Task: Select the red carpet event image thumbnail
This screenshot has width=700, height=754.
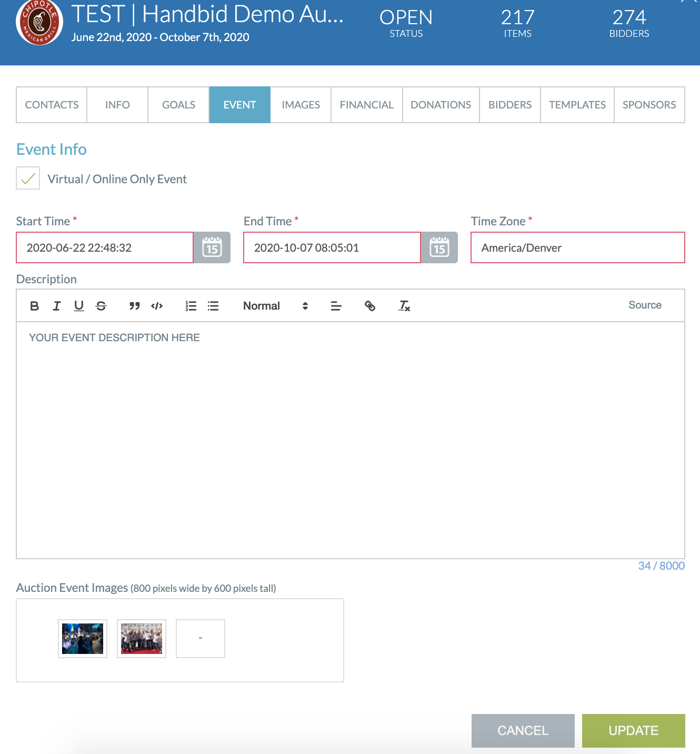Action: [141, 638]
